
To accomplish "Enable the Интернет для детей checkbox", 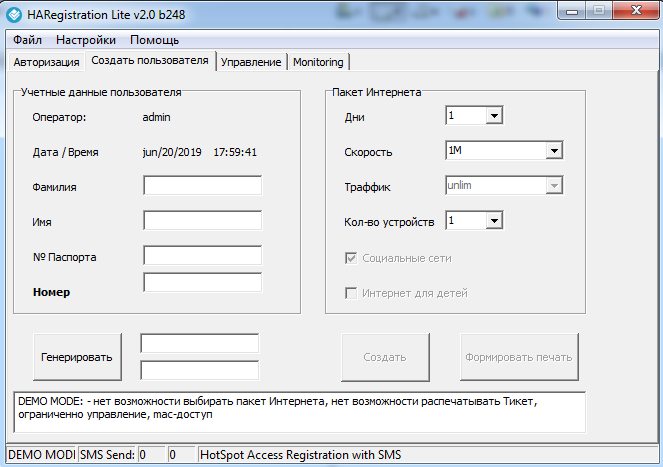I will 351,293.
